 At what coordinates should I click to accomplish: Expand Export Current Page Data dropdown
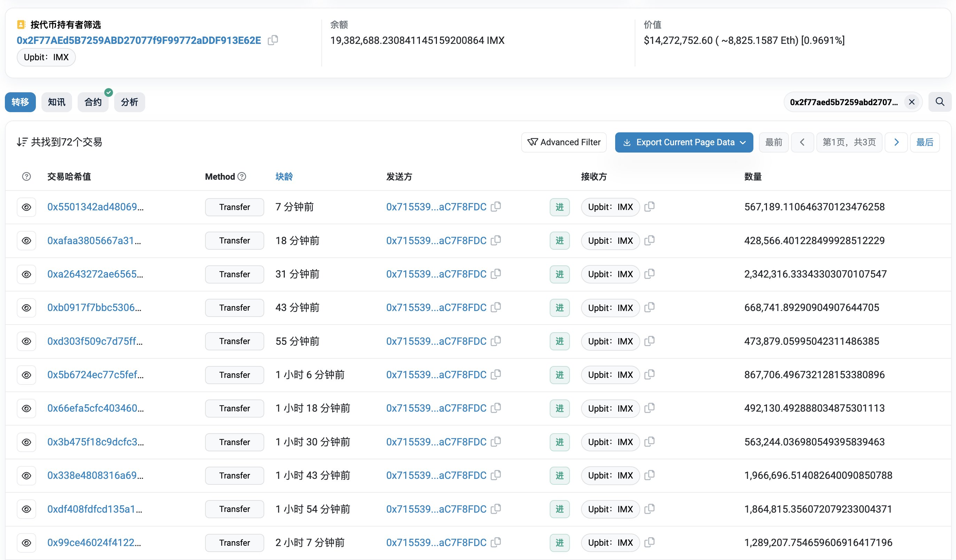pos(684,142)
